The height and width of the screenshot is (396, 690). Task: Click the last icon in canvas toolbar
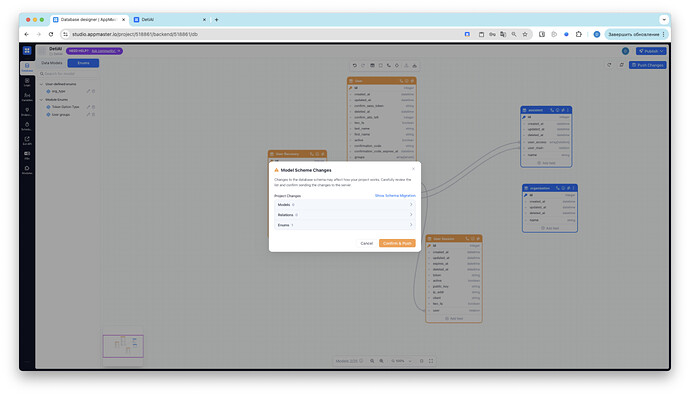(x=415, y=65)
